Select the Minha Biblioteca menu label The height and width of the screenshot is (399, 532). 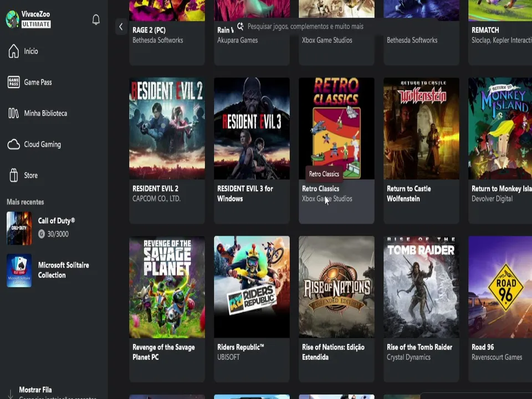[x=45, y=113]
